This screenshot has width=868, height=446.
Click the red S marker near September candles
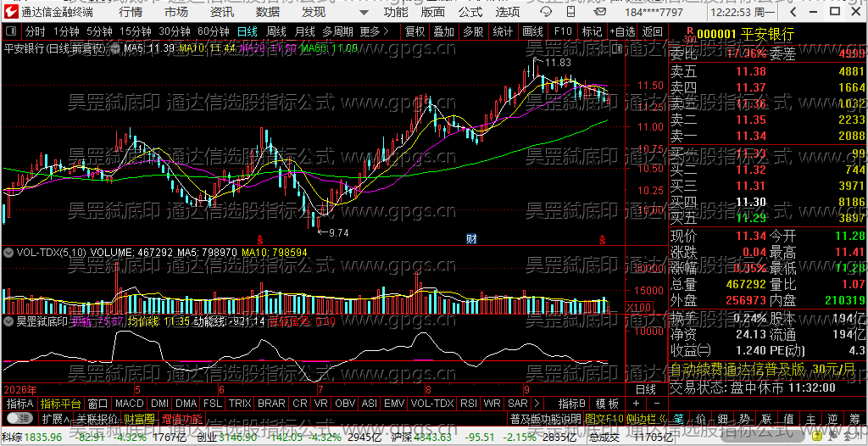(603, 239)
